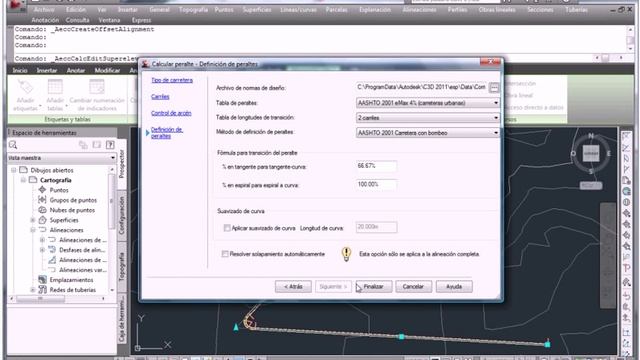This screenshot has width=640, height=360.
Task: Open the Prospector side tab
Action: pos(122,164)
